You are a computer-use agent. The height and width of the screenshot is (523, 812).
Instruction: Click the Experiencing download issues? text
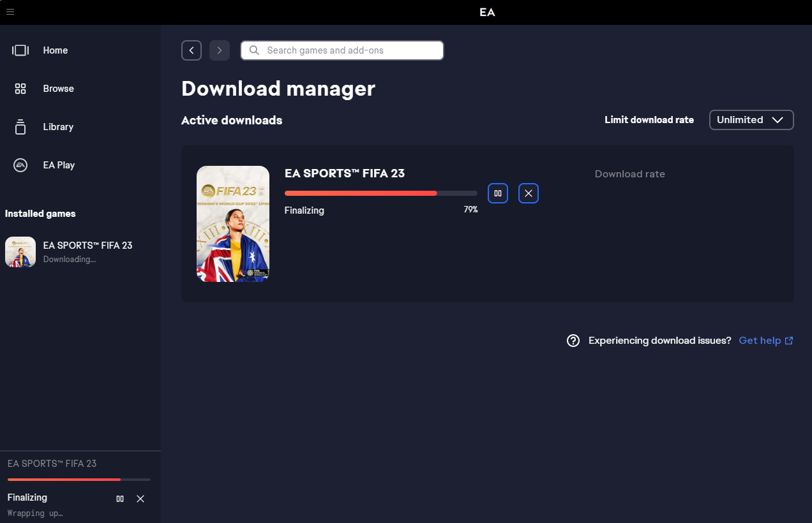pyautogui.click(x=659, y=341)
